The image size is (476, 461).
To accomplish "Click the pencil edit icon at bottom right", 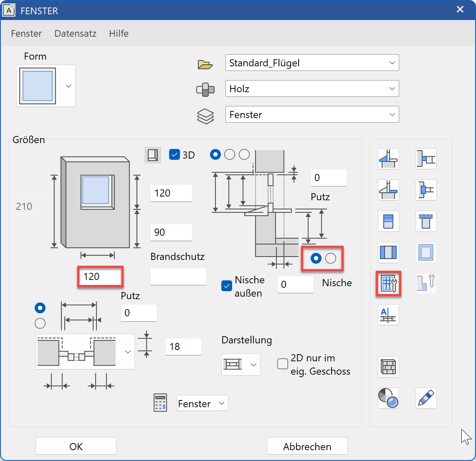I will click(426, 398).
